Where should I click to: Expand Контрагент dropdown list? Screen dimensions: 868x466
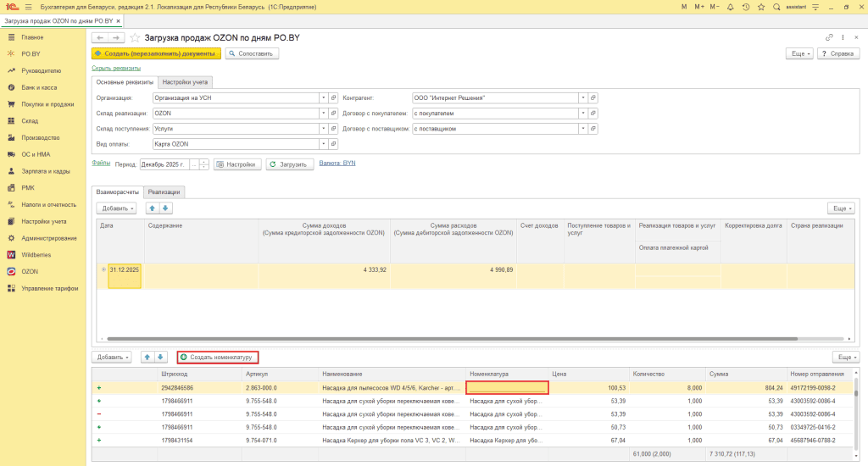583,98
